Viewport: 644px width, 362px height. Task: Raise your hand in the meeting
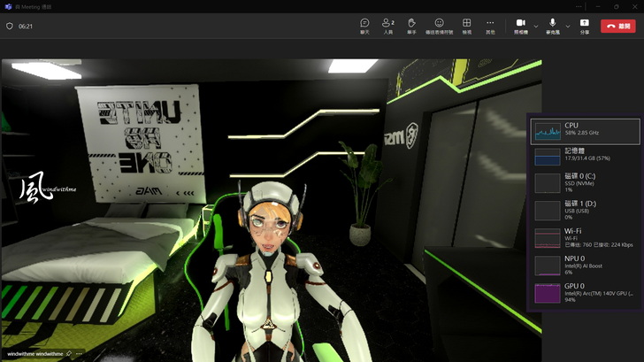[411, 26]
